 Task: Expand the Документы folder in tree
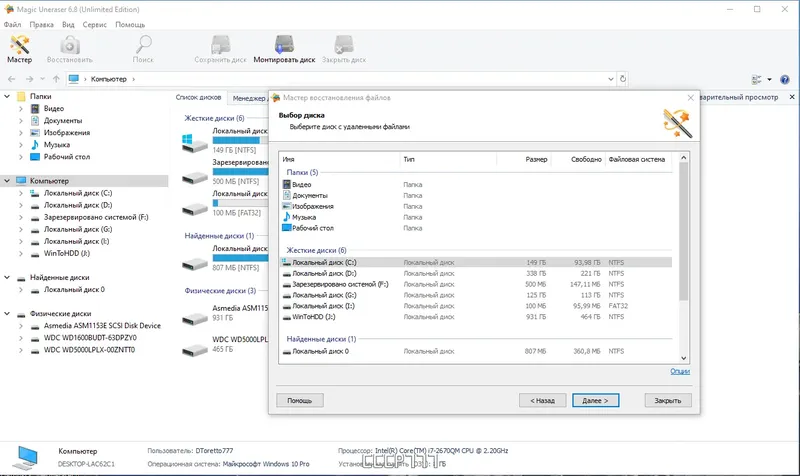(x=20, y=120)
